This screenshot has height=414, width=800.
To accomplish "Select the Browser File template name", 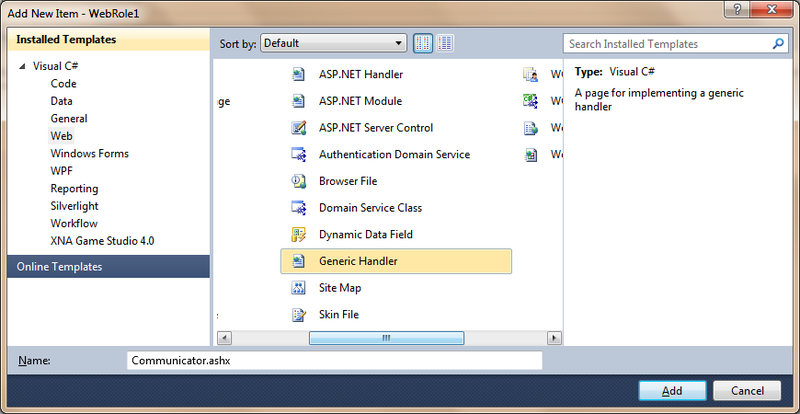I will 348,181.
